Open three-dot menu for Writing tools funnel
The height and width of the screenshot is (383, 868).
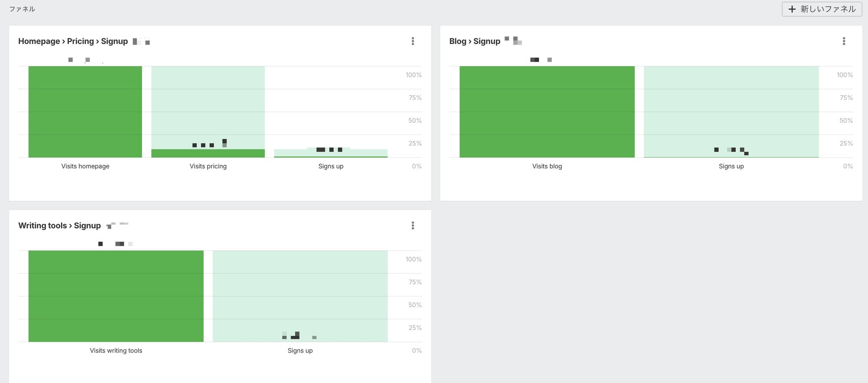(x=413, y=225)
